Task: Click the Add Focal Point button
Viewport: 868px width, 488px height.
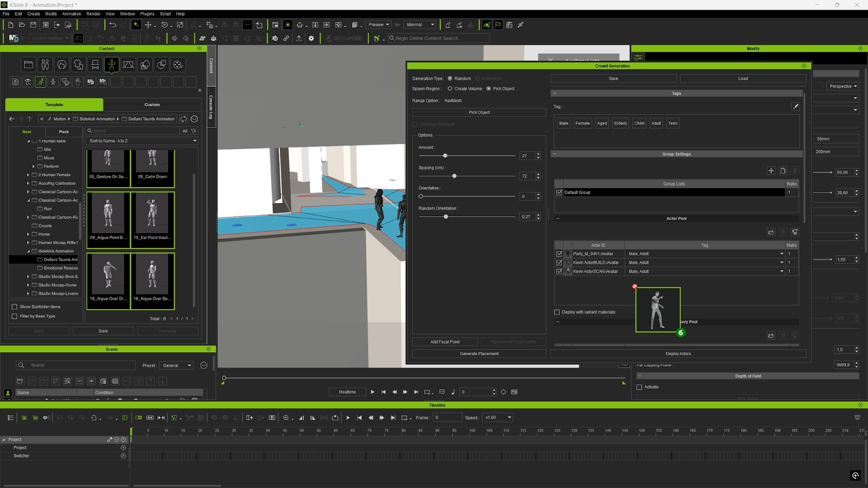Action: pos(445,342)
